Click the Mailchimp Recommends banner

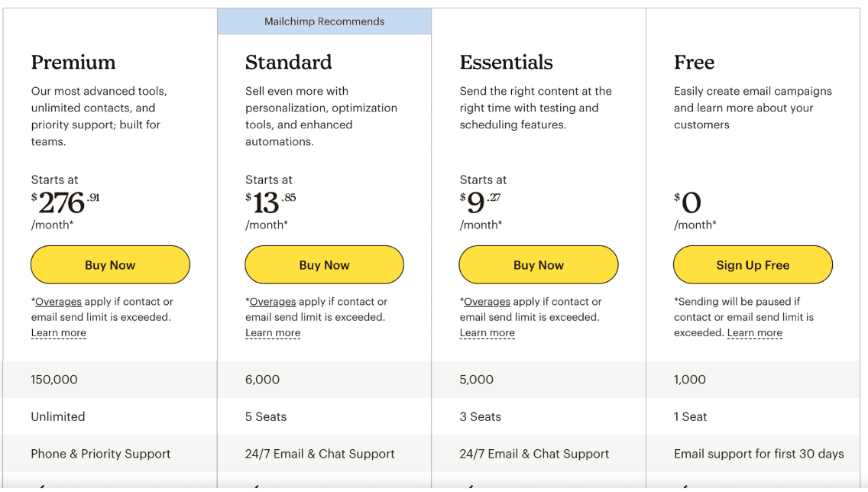[x=325, y=21]
